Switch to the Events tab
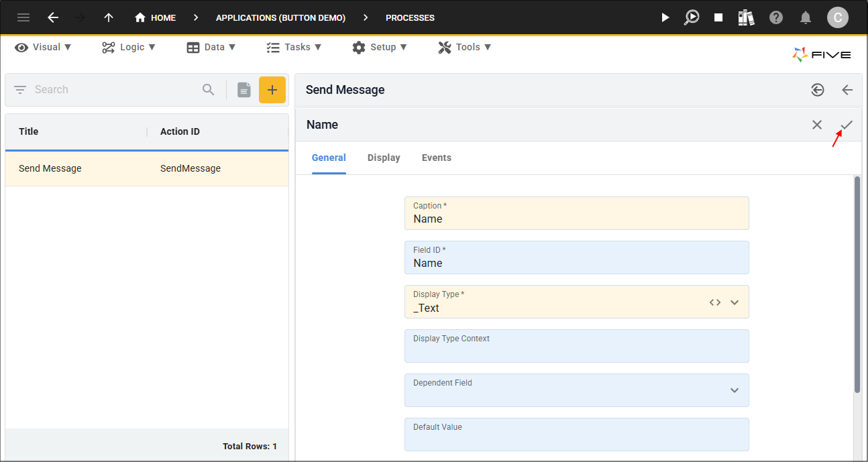The width and height of the screenshot is (868, 462). pos(437,158)
